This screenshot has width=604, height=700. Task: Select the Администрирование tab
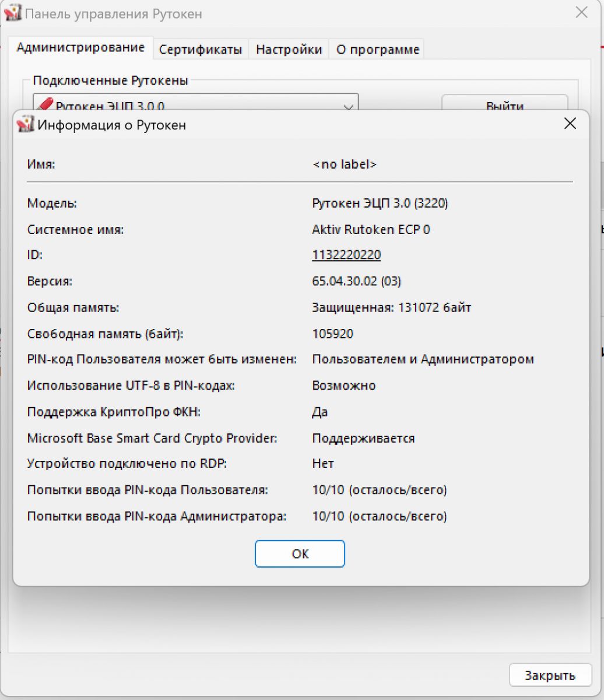point(80,47)
